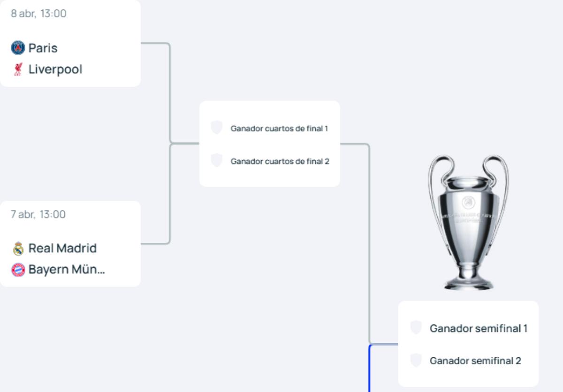Open the Liverpool team name link
This screenshot has height=392, width=563.
click(55, 69)
